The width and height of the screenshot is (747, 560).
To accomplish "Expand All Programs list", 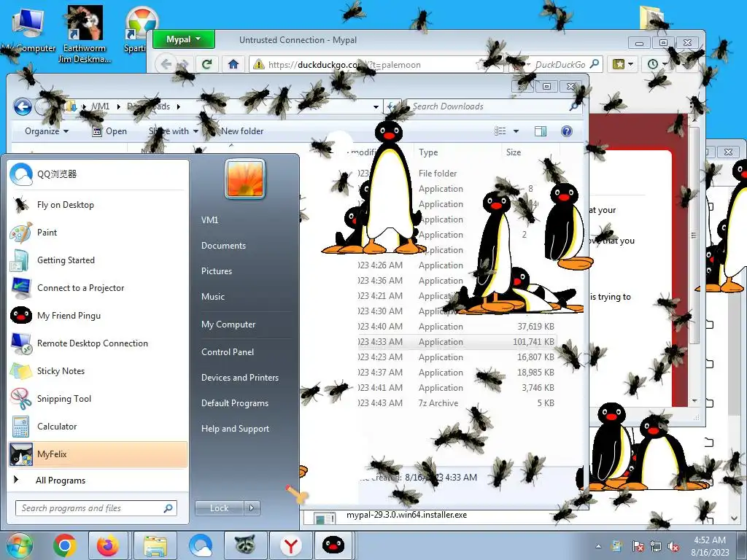I will click(x=98, y=480).
